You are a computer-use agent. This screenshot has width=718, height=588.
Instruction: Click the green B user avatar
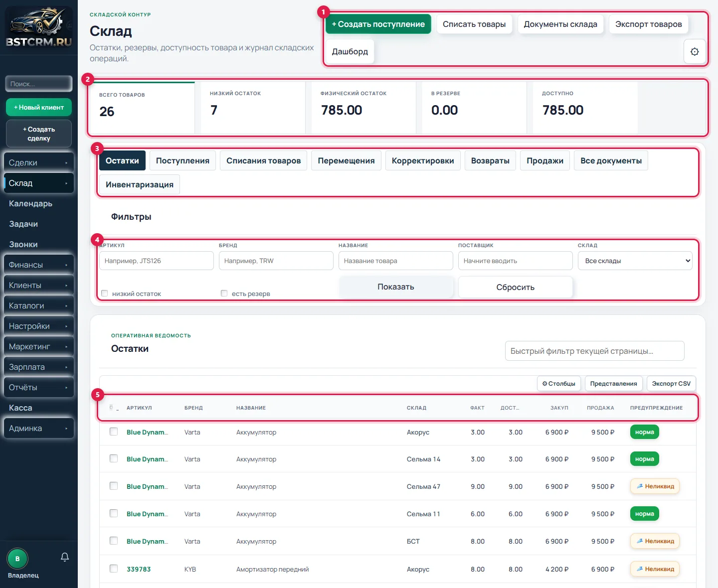click(x=17, y=559)
